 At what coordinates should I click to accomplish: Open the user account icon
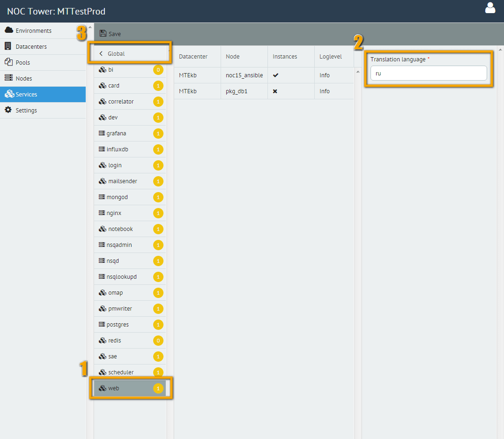[490, 8]
